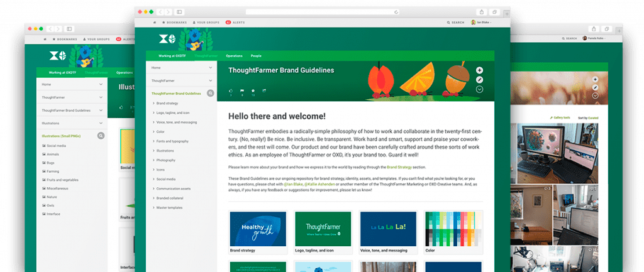The width and height of the screenshot is (644, 272).
Task: Open Your Groups in front window
Action: [x=206, y=23]
